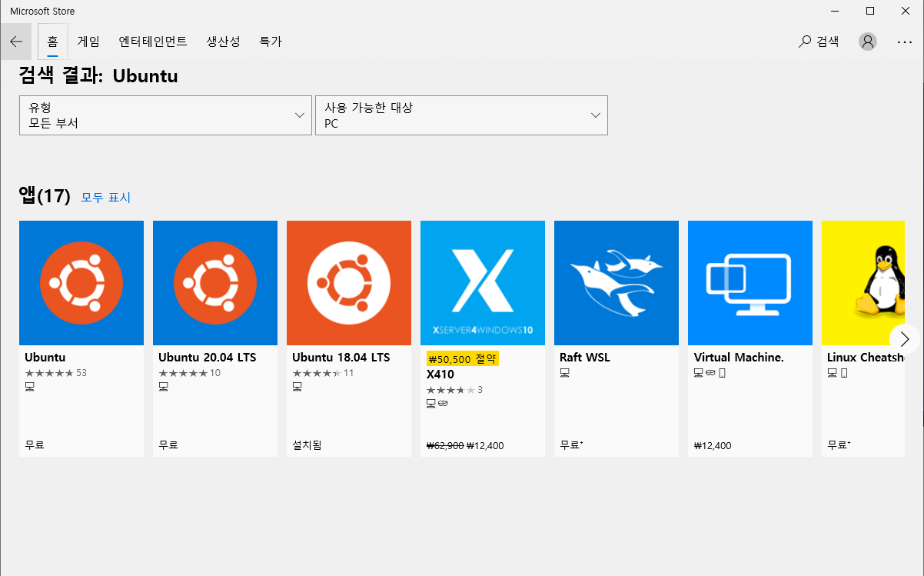Click device icons under Linux Cheatsheet

point(837,373)
